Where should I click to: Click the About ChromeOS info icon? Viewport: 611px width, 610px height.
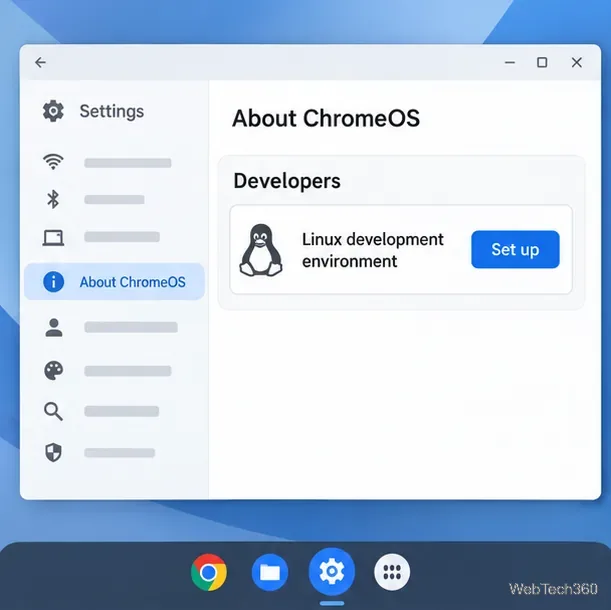(53, 282)
